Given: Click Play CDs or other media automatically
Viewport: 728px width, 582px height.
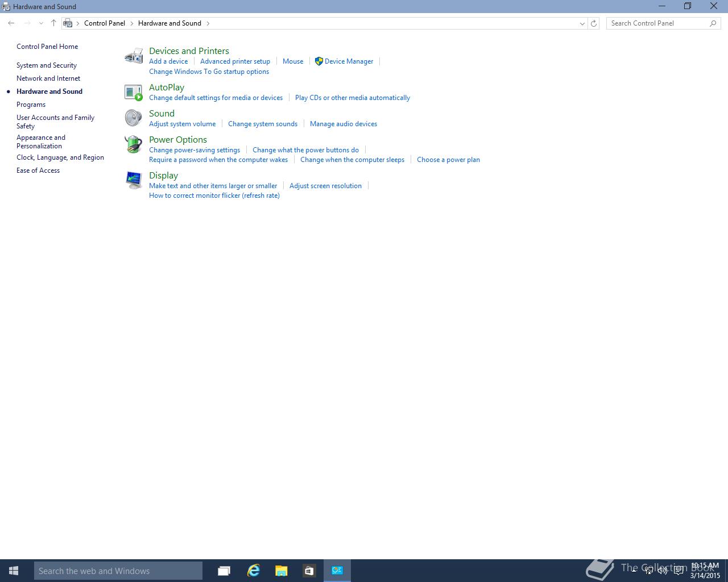Looking at the screenshot, I should click(353, 98).
